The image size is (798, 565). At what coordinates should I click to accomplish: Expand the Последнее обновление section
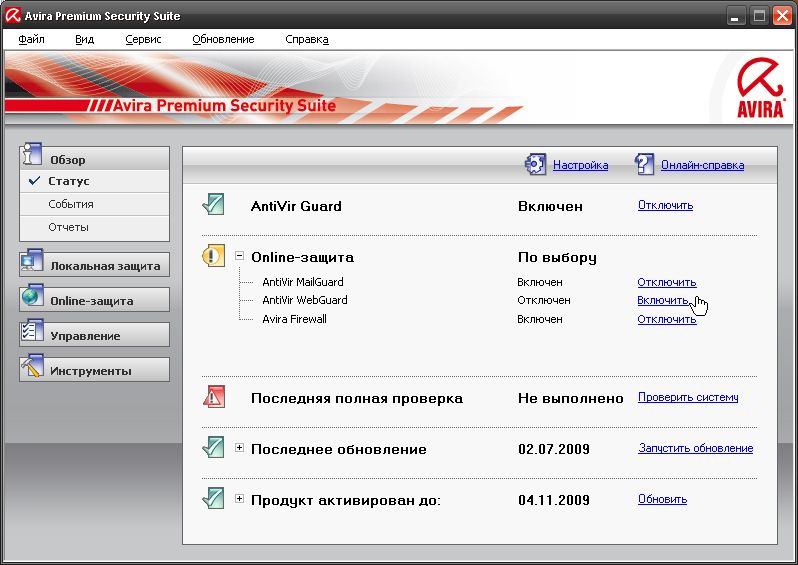click(x=240, y=448)
